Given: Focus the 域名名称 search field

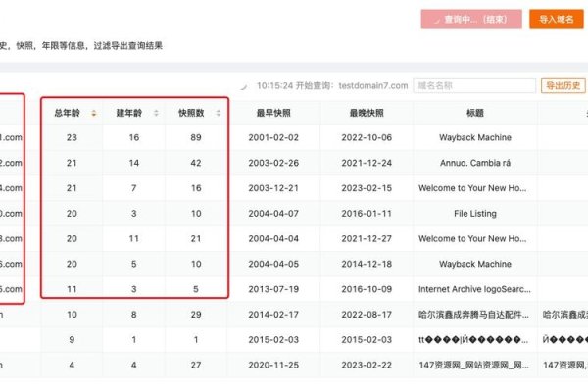Looking at the screenshot, I should click(x=474, y=85).
